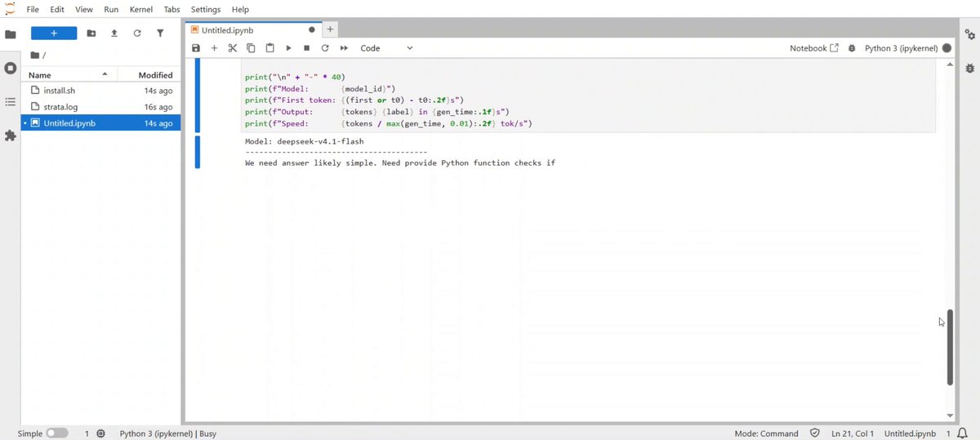Image resolution: width=980 pixels, height=440 pixels.
Task: Open the Extension Manager puzzle icon
Action: click(11, 136)
